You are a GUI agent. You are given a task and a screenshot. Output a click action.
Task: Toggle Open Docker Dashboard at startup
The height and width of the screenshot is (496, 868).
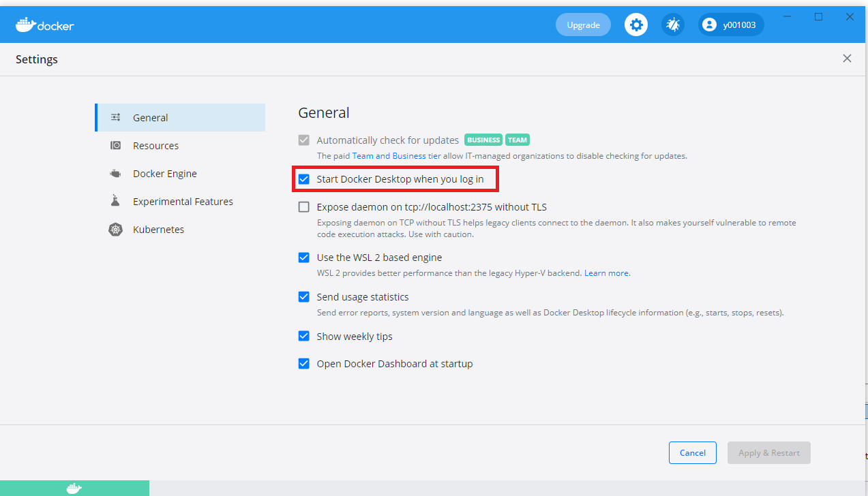coord(304,364)
